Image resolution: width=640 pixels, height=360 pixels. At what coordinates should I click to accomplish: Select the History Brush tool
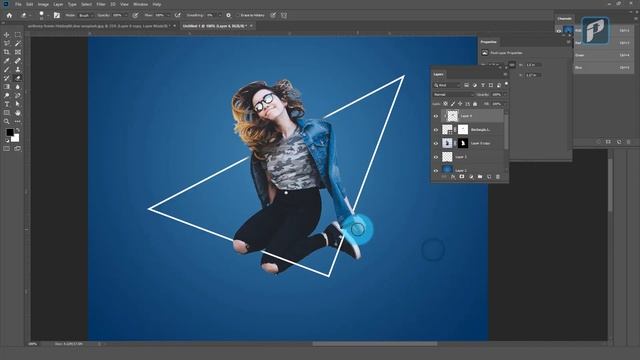[x=7, y=78]
